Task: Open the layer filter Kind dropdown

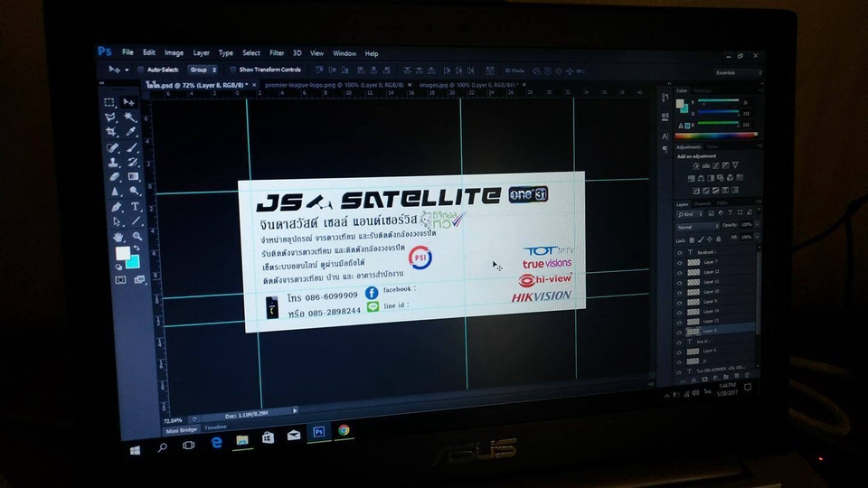Action: (690, 214)
